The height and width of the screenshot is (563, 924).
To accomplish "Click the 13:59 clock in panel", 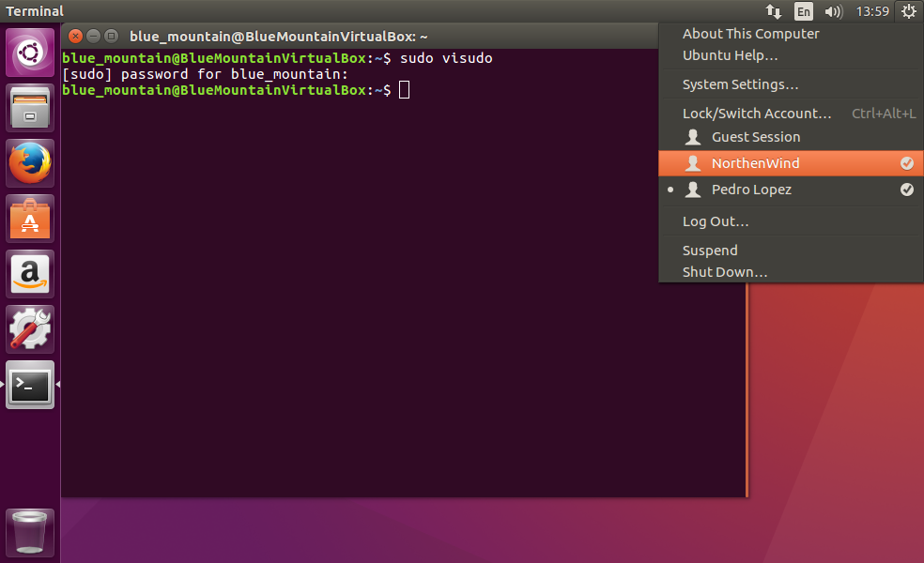I will (x=872, y=11).
